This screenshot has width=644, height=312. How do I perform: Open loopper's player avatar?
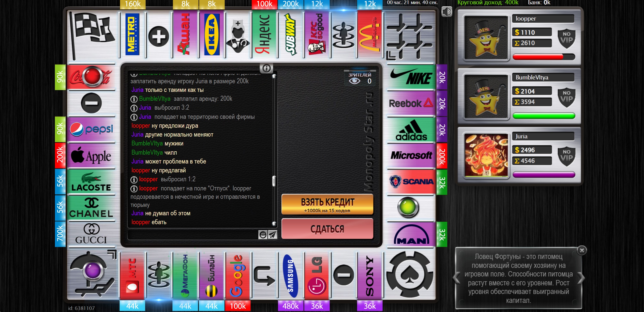click(486, 38)
